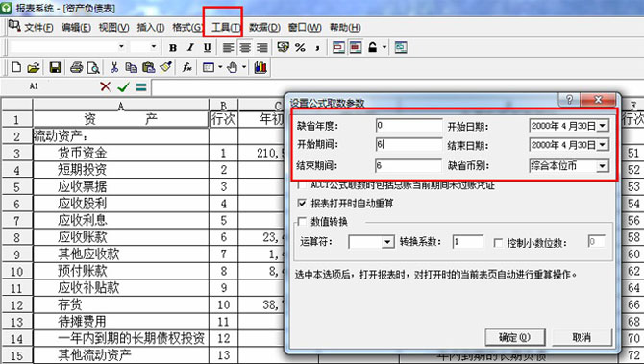This screenshot has height=364, width=644.
Task: Select cell 应收账款 in column A
Action: coord(121,237)
